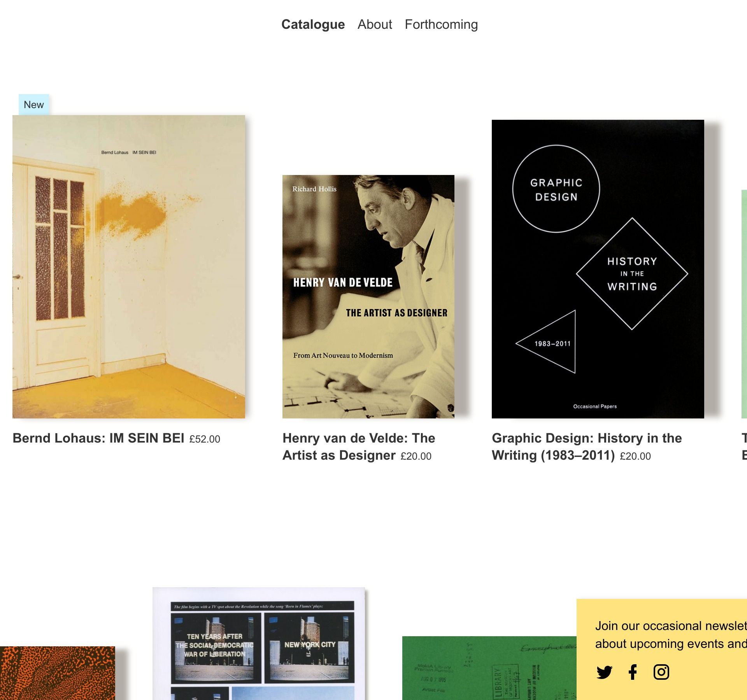Screen dimensions: 747x700
Task: Follow the 'Henry van de Velde: The Artist as Designer' link
Action: click(359, 446)
